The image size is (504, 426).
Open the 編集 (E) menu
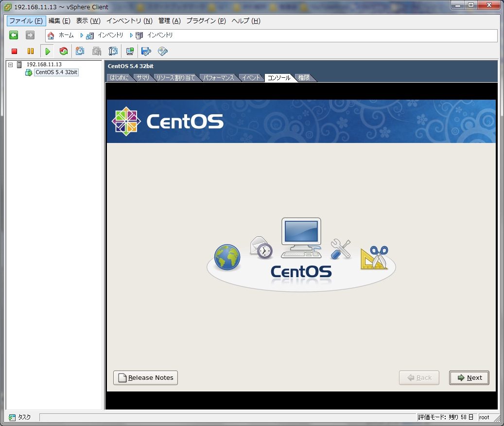[59, 21]
